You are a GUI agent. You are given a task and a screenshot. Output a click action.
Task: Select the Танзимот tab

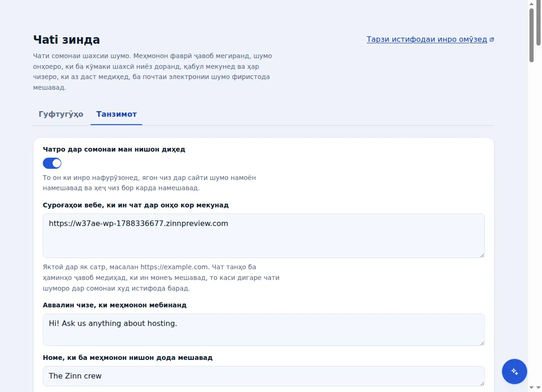point(117,114)
